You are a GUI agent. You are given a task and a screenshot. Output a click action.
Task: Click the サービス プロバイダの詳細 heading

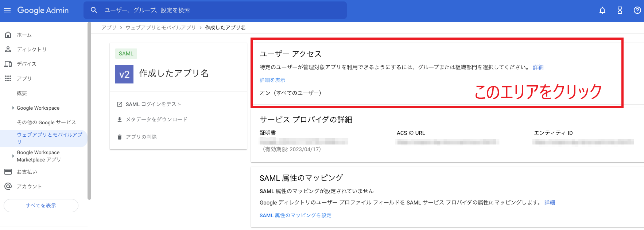306,120
